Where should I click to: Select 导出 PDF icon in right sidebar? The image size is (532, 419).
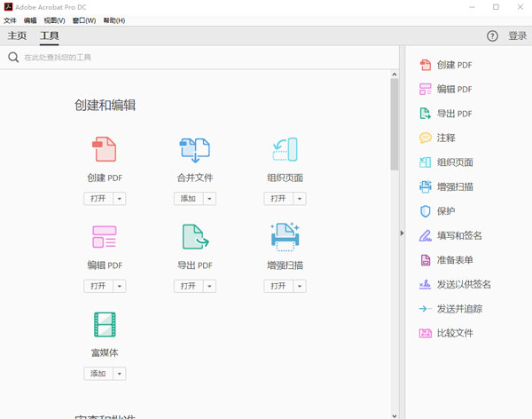click(425, 114)
